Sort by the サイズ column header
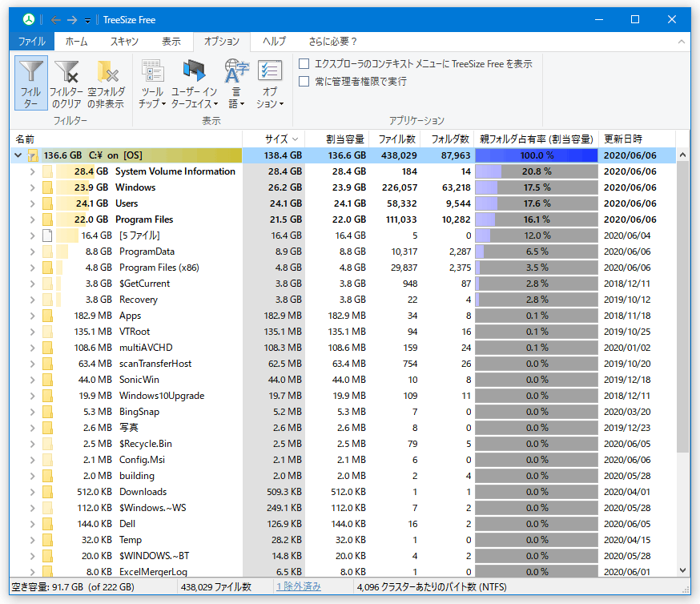 274,139
